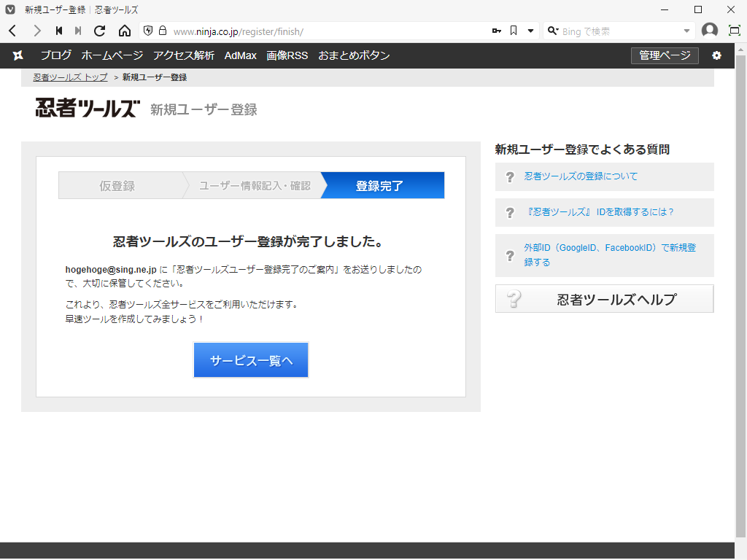The width and height of the screenshot is (747, 560).
Task: Open the address bar history dropdown
Action: click(x=530, y=31)
